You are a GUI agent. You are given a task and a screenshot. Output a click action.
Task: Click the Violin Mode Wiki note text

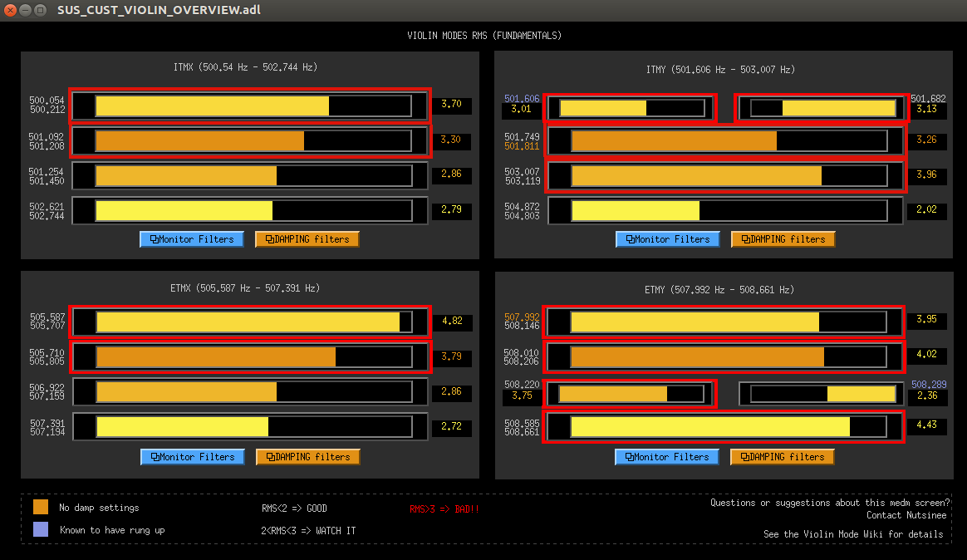(x=853, y=534)
